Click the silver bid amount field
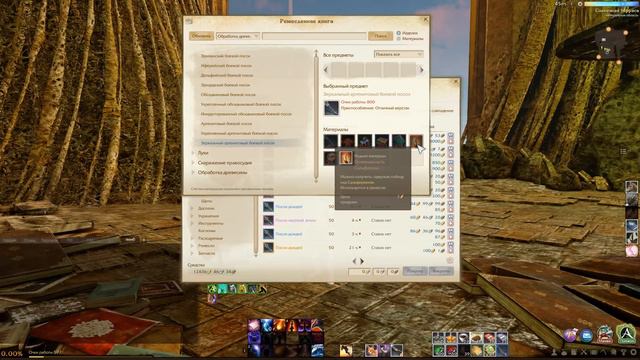Image resolution: width=640 pixels, height=360 pixels. point(380,271)
